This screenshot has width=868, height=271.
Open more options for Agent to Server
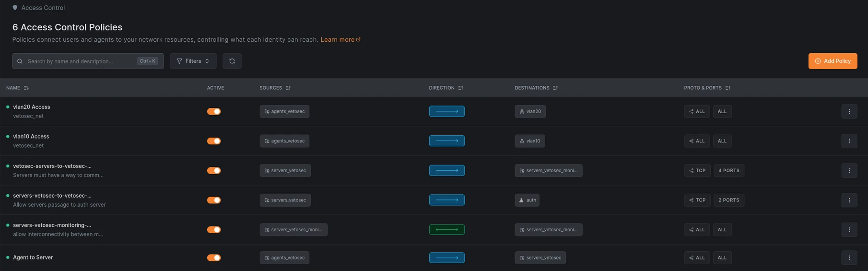[x=849, y=258]
